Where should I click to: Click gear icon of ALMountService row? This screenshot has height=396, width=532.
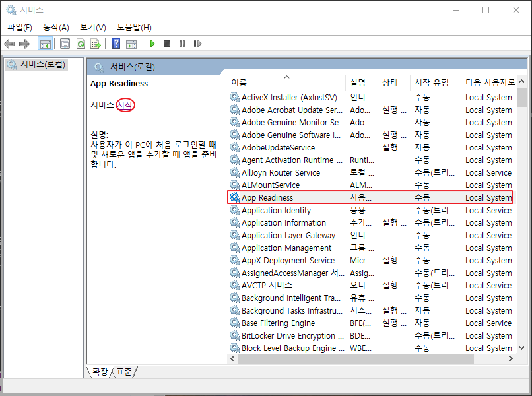(234, 185)
